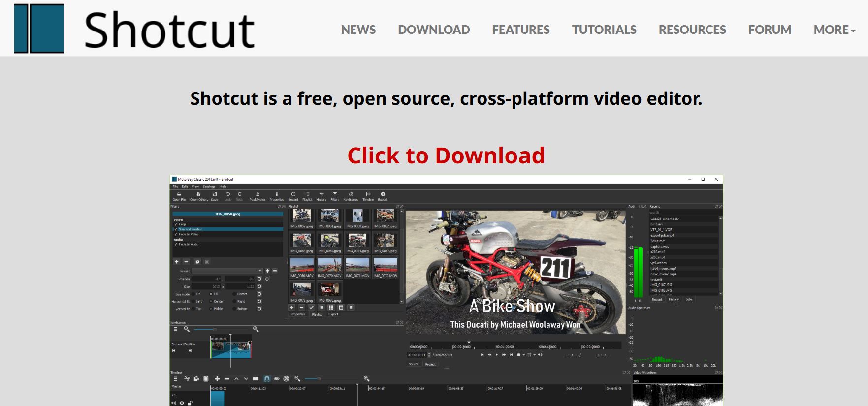Click the Shotcut logo icon
Viewport: 868px width, 406px height.
39,29
